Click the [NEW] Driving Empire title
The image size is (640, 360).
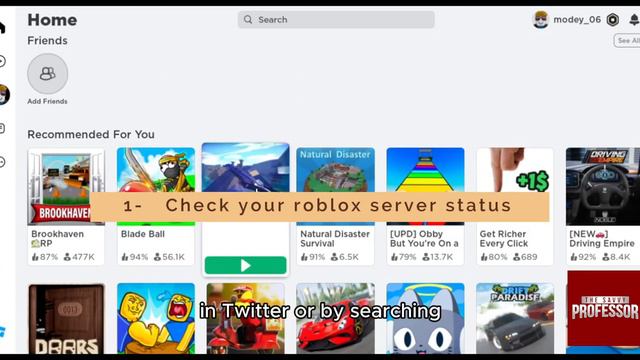coord(602,238)
